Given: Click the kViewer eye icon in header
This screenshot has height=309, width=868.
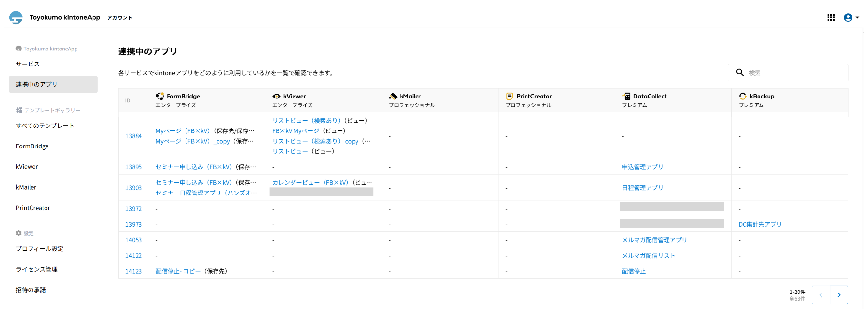Looking at the screenshot, I should point(277,96).
